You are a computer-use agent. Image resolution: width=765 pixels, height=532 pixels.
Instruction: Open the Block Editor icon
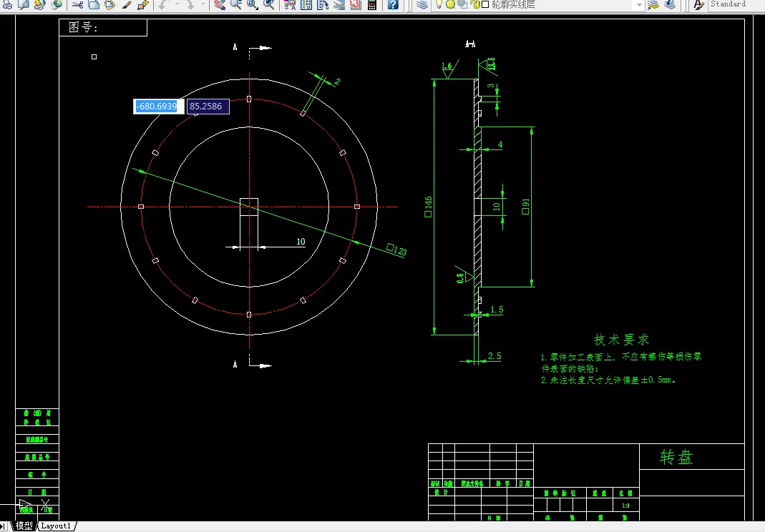pos(143,4)
